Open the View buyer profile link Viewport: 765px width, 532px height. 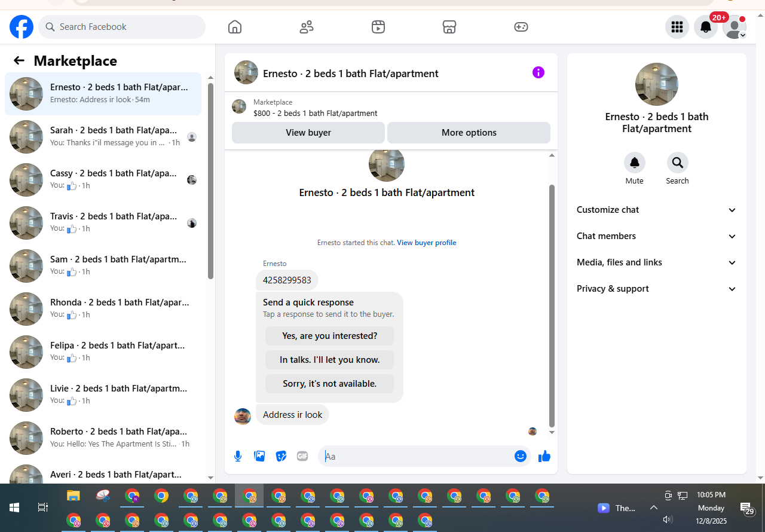pyautogui.click(x=427, y=243)
